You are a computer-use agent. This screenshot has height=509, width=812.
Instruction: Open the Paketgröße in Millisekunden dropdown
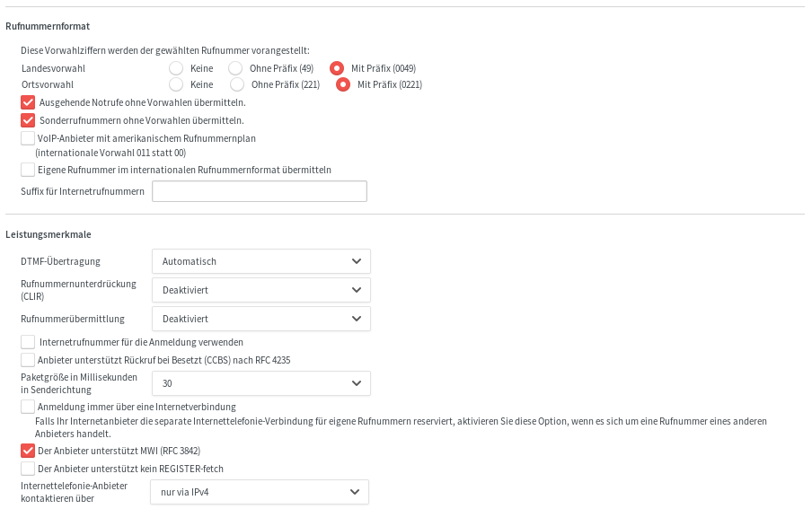pyautogui.click(x=261, y=383)
